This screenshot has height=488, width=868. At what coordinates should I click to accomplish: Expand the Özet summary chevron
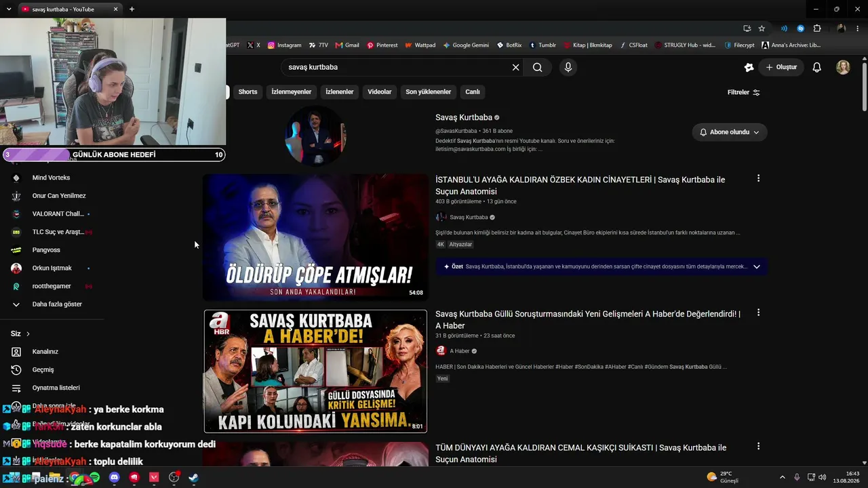point(757,266)
